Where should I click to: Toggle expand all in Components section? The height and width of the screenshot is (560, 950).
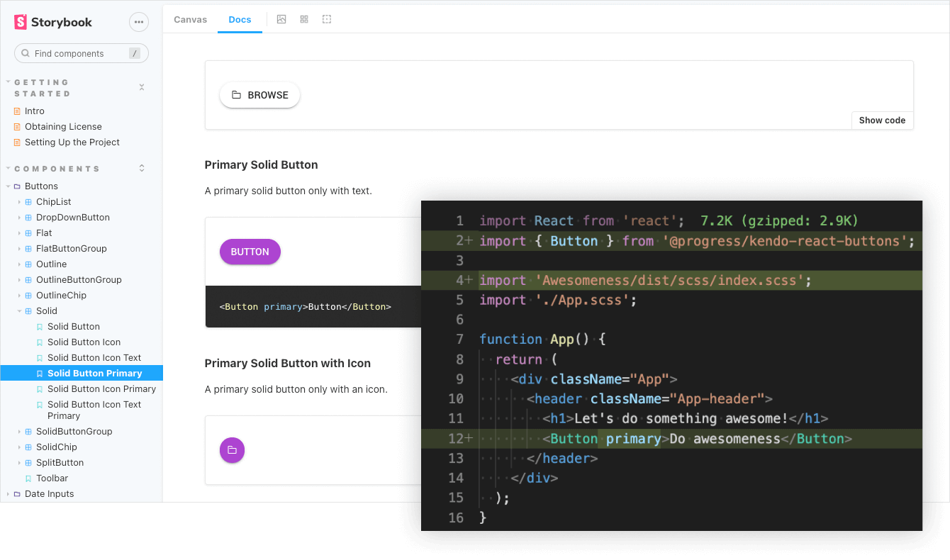click(142, 168)
